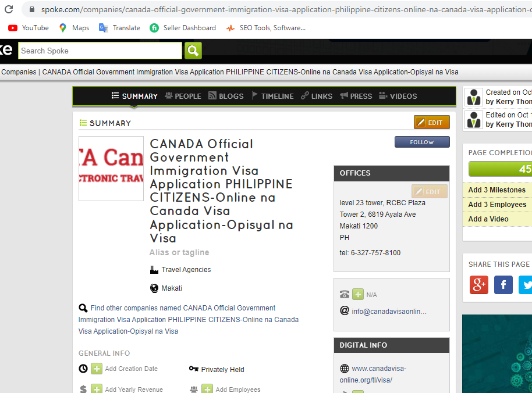Open the Seller Dashboard bookmark
Viewport: 532px width, 393px height.
click(x=183, y=28)
